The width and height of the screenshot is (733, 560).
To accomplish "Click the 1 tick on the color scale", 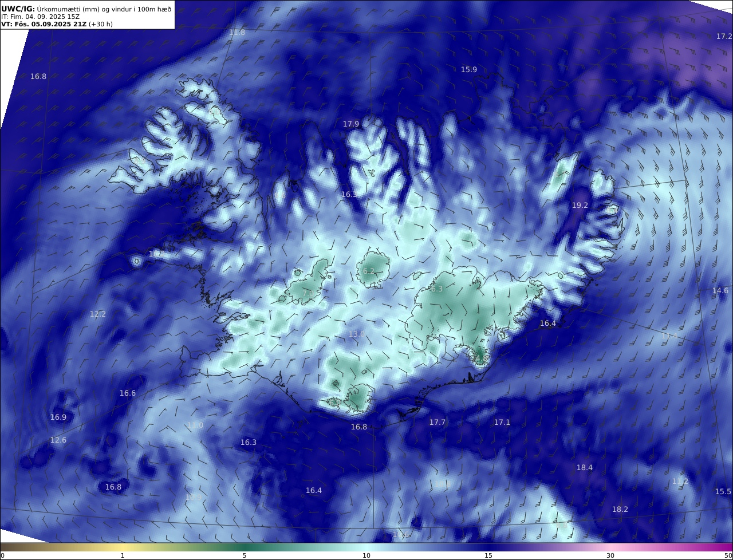I will pyautogui.click(x=123, y=555).
